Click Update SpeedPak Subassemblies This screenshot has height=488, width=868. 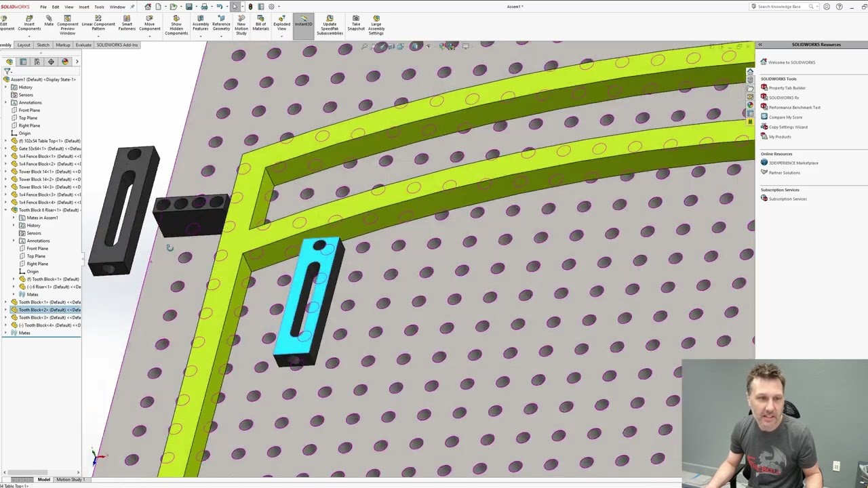pyautogui.click(x=330, y=25)
